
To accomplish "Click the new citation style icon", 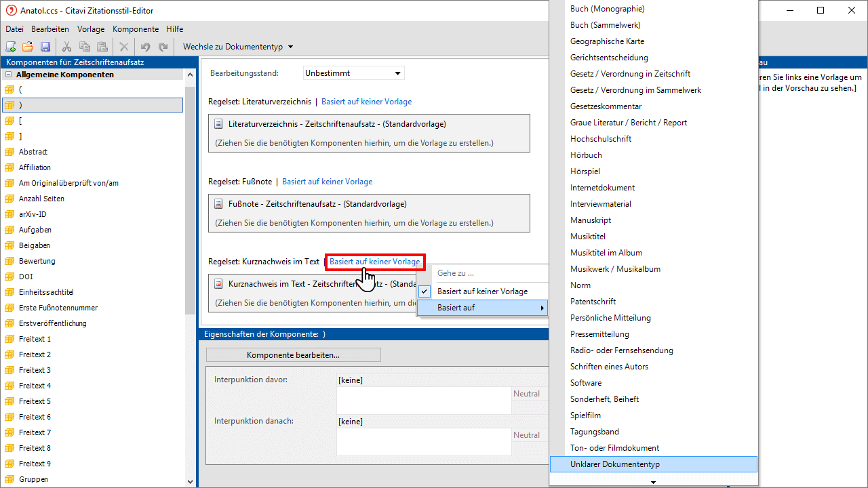I will [x=11, y=47].
